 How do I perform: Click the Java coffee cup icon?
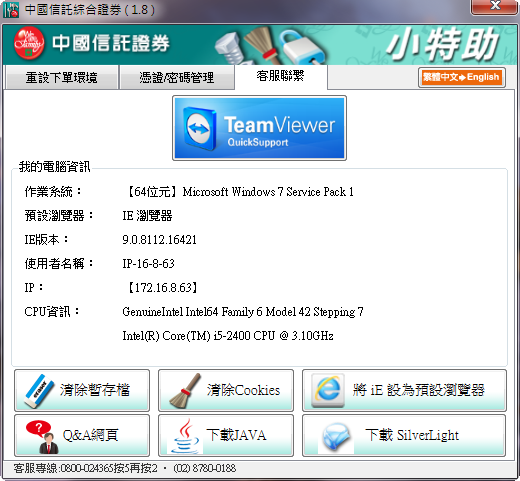[185, 436]
